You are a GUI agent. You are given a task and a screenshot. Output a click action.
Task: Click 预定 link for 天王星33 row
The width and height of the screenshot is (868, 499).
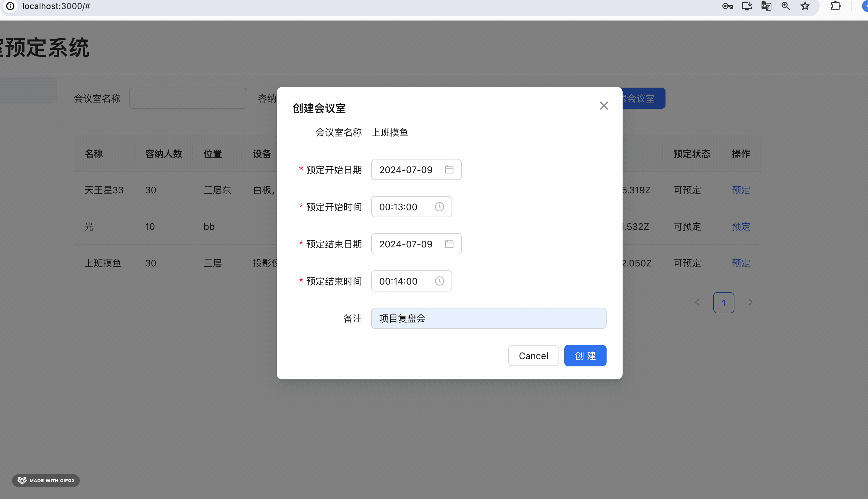(x=740, y=190)
